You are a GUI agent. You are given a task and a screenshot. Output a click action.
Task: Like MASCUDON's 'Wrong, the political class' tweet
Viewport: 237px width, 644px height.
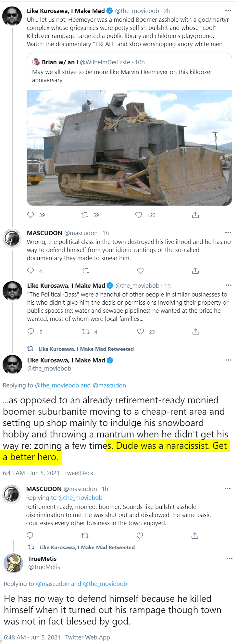(140, 271)
